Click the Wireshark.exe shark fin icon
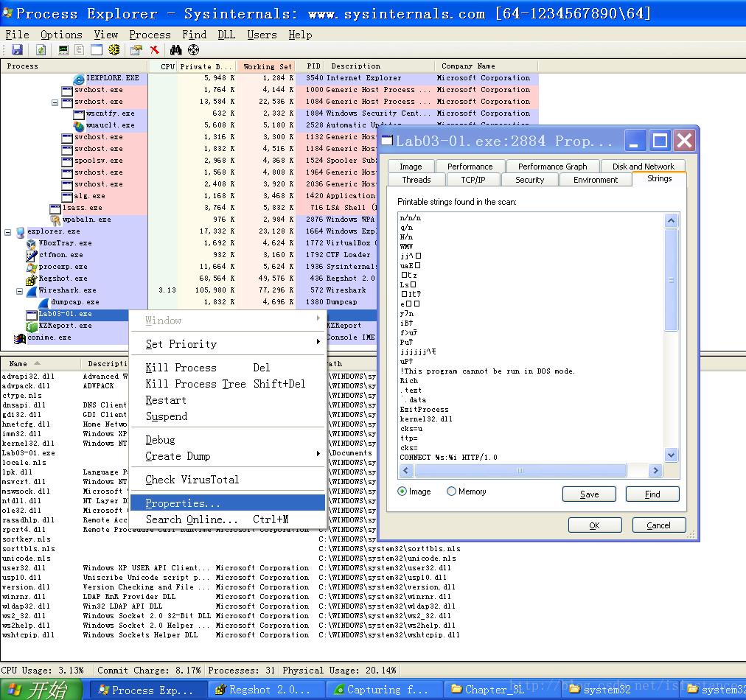This screenshot has width=746, height=700. 31,290
